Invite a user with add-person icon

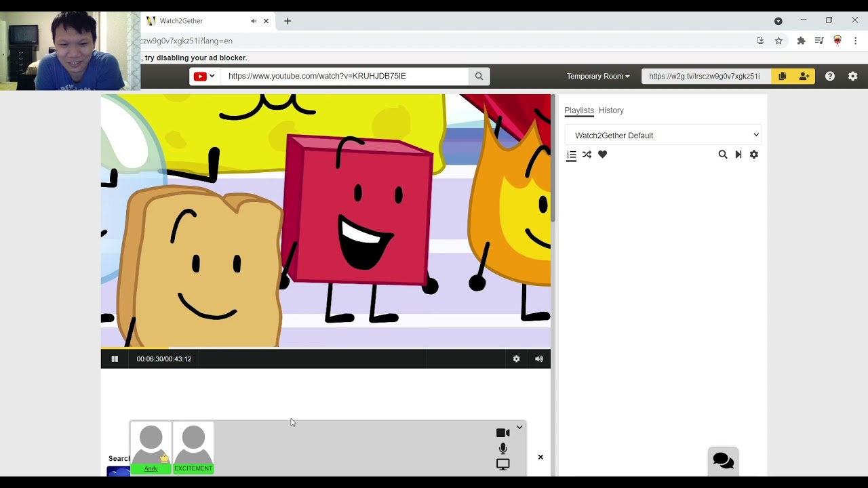click(x=804, y=76)
